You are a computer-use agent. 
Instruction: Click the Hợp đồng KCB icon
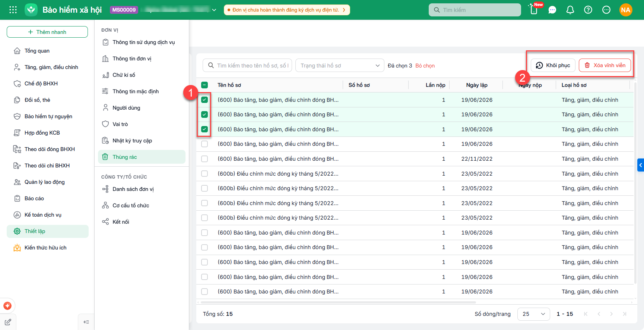(x=17, y=133)
